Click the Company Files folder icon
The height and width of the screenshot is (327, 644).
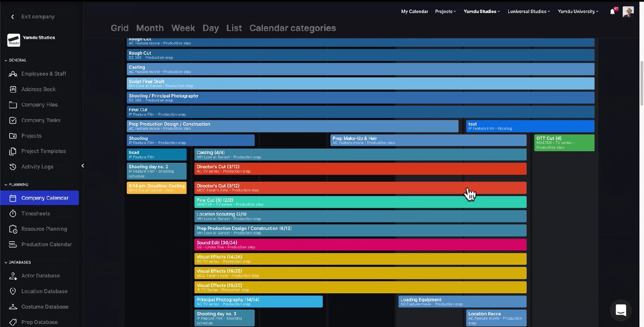[x=13, y=105]
